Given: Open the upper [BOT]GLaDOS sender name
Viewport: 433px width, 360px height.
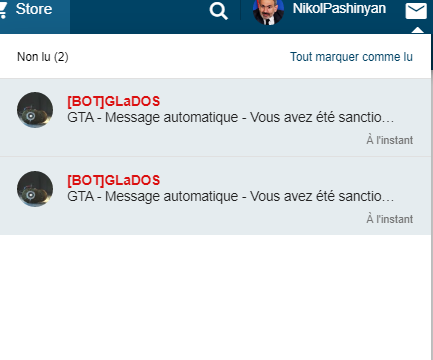Looking at the screenshot, I should point(114,101).
